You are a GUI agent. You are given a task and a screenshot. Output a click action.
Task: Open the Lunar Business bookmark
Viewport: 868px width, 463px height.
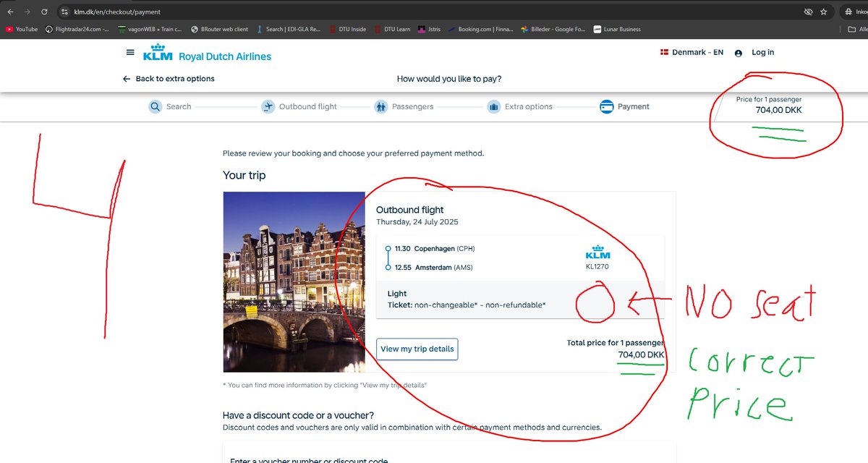click(617, 30)
